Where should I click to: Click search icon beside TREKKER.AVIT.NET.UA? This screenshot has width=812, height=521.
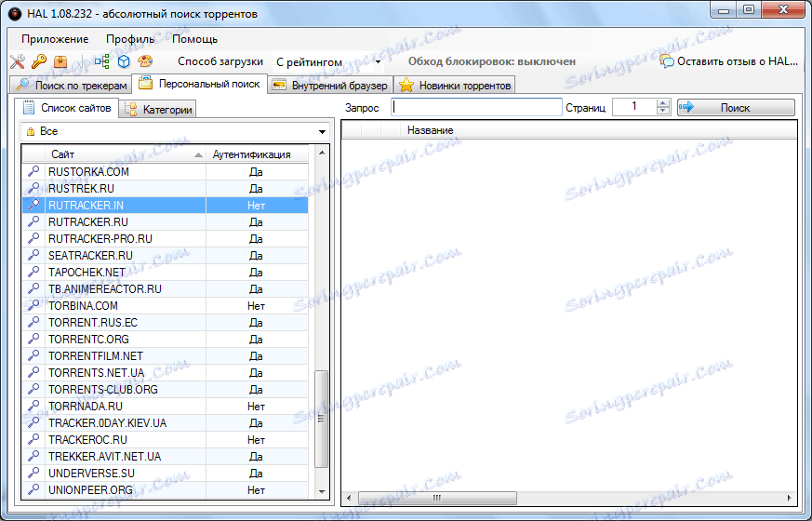click(x=33, y=456)
